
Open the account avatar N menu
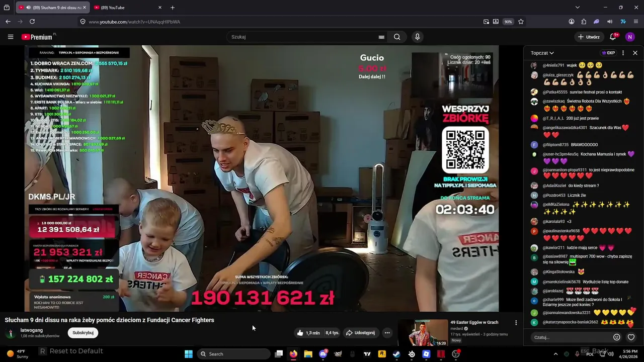tap(630, 37)
